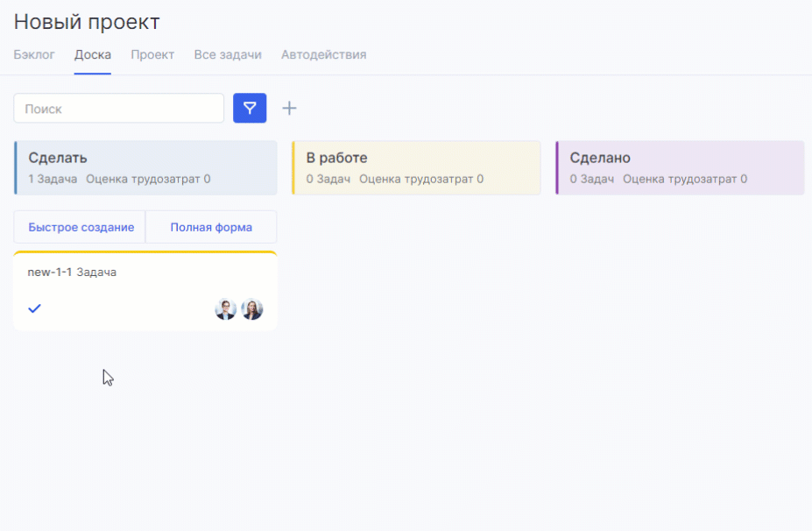The width and height of the screenshot is (812, 531).
Task: Click the first assignee avatar on the task card
Action: tap(225, 309)
